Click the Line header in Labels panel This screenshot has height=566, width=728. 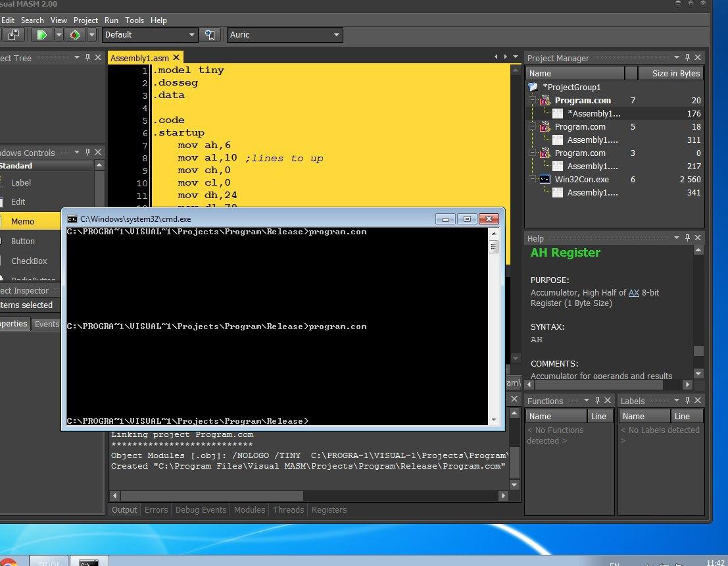point(687,417)
